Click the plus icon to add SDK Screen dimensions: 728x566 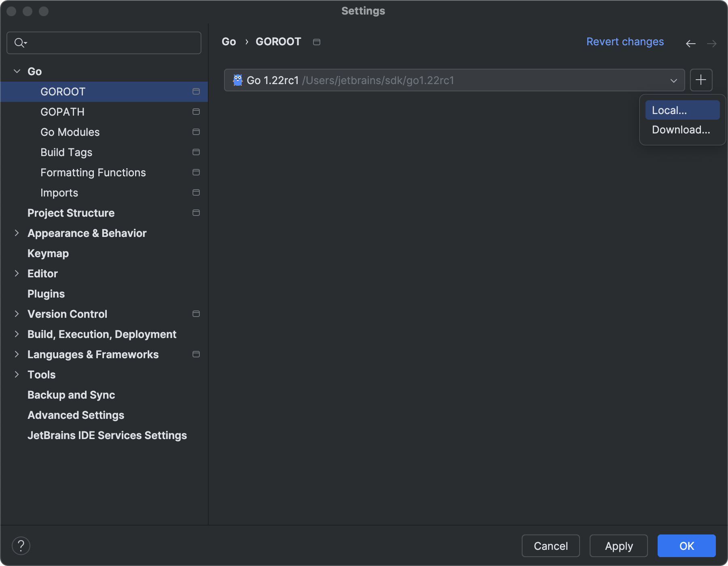[x=701, y=80]
